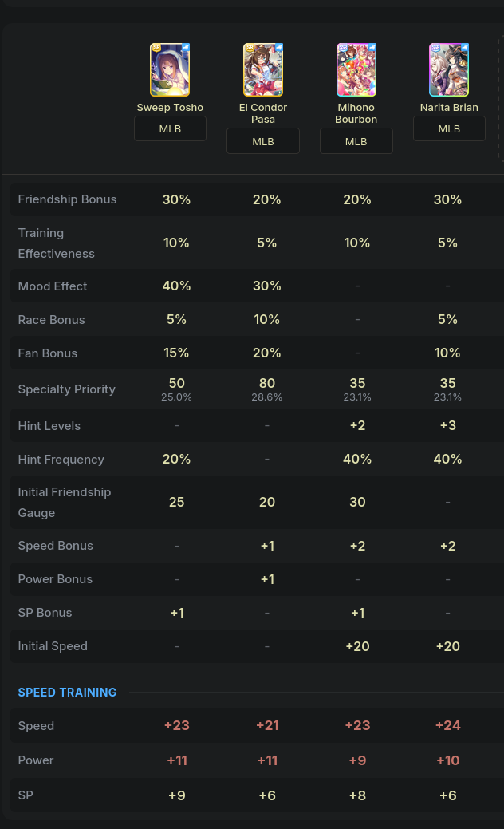Open the MLB dropdown under Mihono Bourbon
This screenshot has height=829, width=504.
click(x=356, y=142)
